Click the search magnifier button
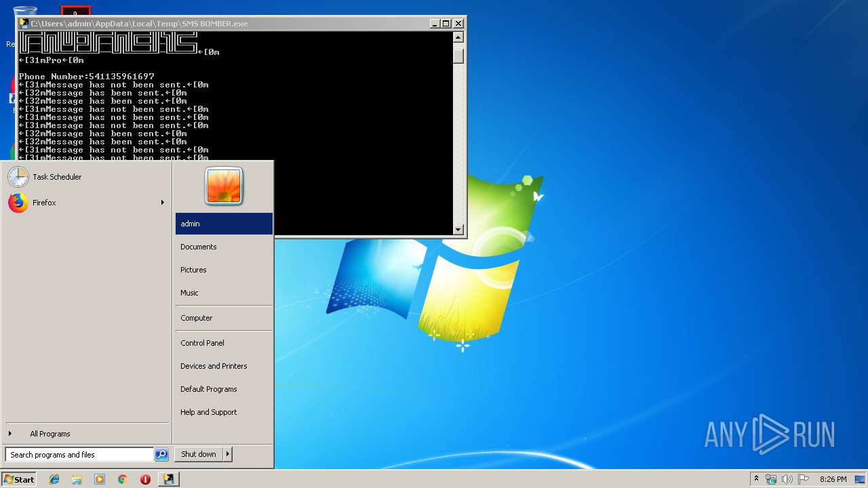Image resolution: width=868 pixels, height=488 pixels. pos(161,455)
